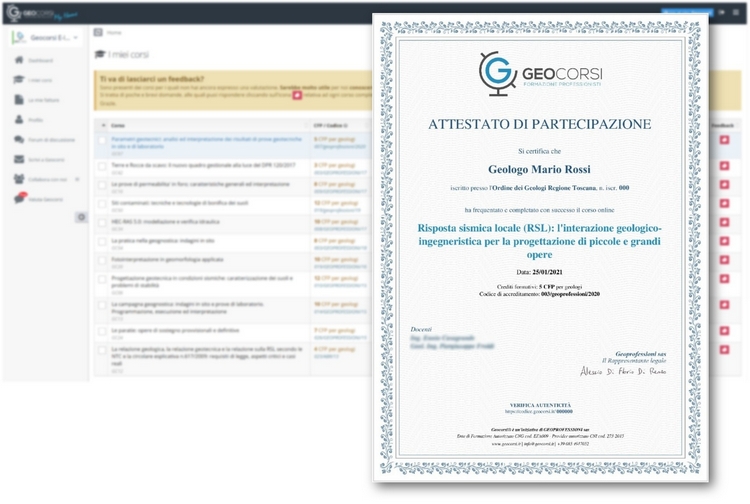
Task: Open the Geocorsi E-l... dropdown in sidebar
Action: [x=46, y=37]
